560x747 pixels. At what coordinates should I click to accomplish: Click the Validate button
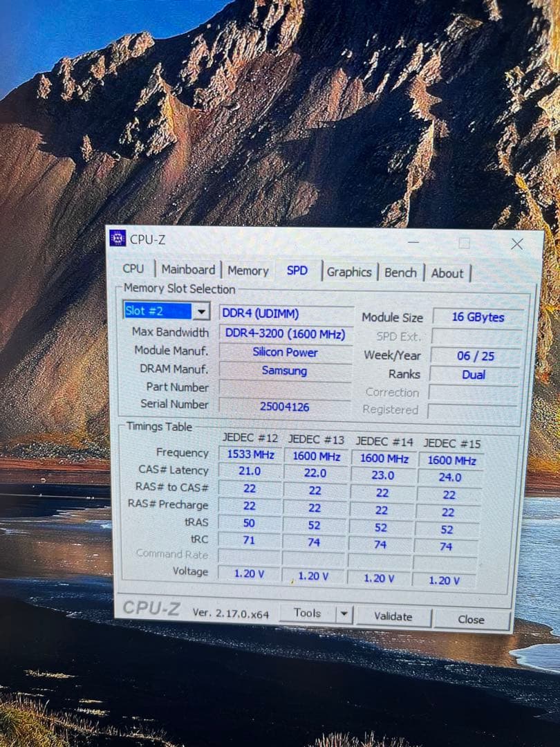(x=394, y=615)
